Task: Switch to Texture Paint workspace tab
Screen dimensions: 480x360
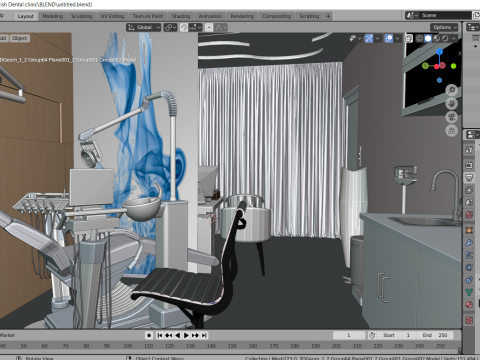Action: click(148, 16)
